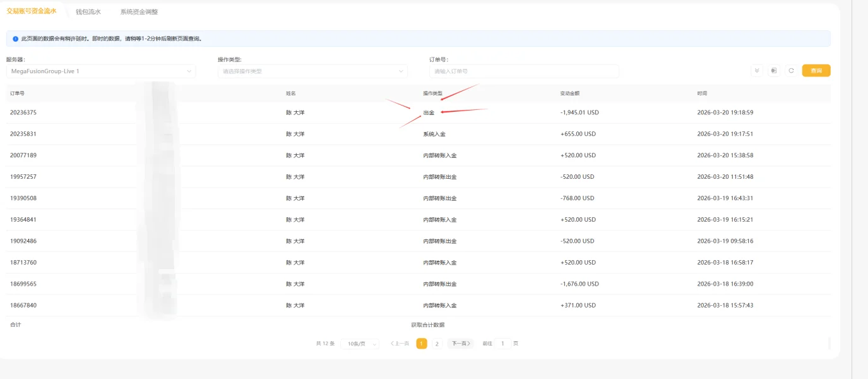Click timestamp 2026-03-19 16:43:31
The width and height of the screenshot is (868, 379).
(x=725, y=198)
